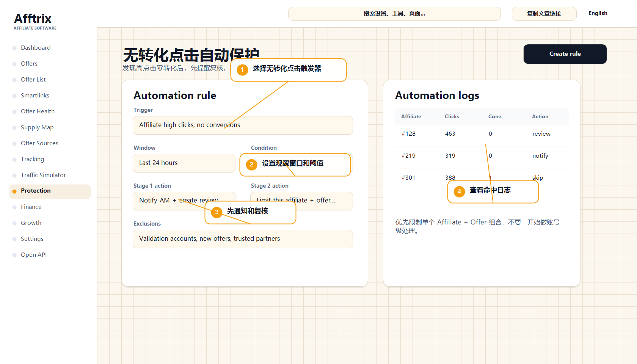Click the Exclusions field
The height and width of the screenshot is (364, 637).
pos(243,239)
